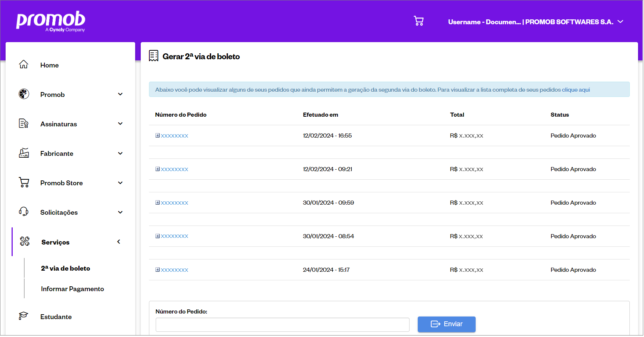Expand order row dated 12/02/2024 - 09:21
The height and width of the screenshot is (337, 644).
[158, 169]
